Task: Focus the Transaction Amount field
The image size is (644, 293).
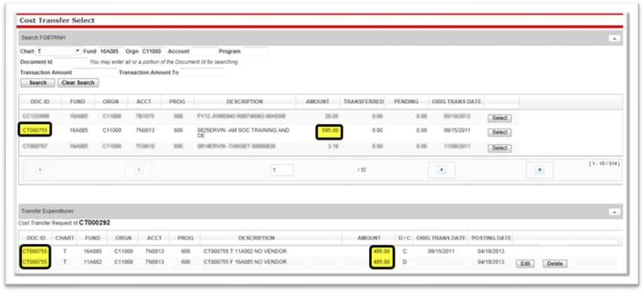Action: point(95,72)
